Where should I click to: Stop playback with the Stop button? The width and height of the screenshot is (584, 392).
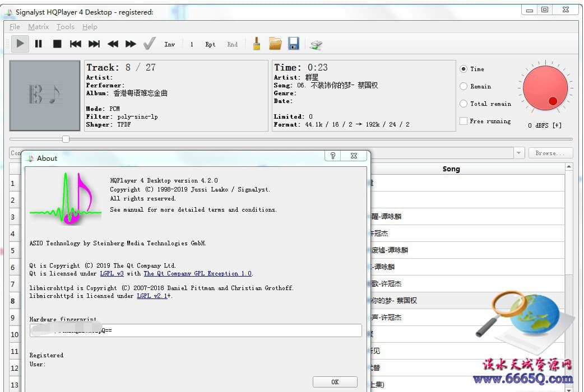[57, 44]
